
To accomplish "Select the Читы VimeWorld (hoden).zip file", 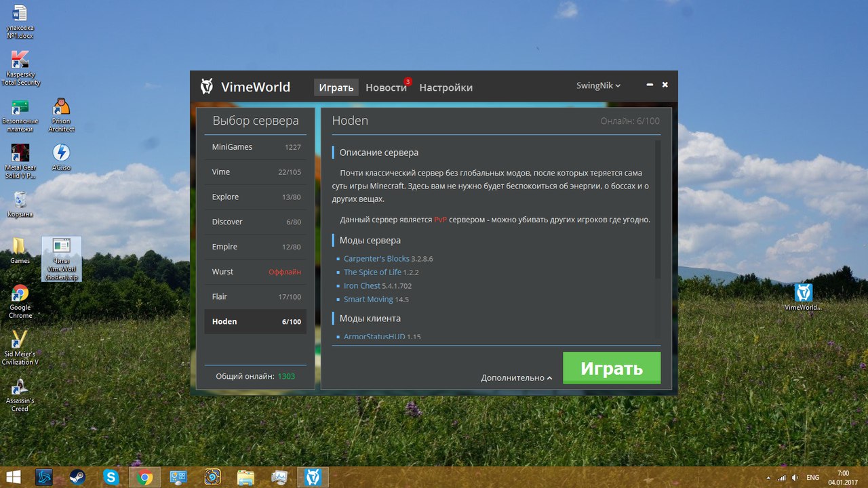I will point(61,259).
